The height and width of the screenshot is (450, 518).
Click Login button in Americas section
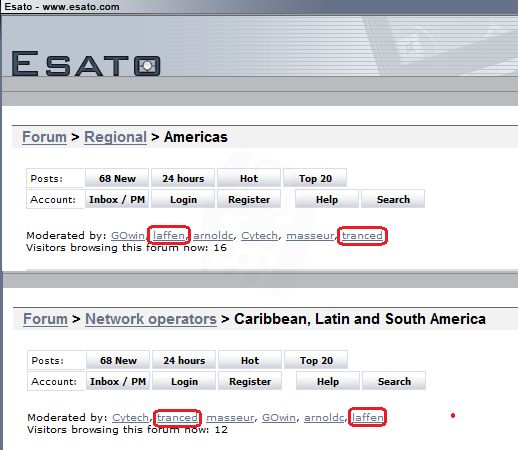(x=183, y=199)
